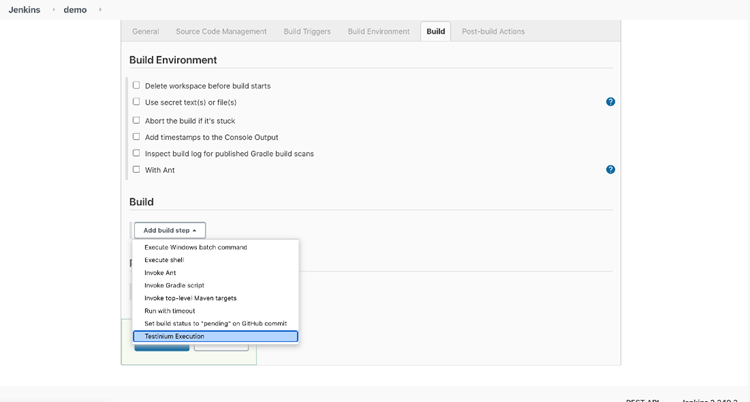Image resolution: width=750 pixels, height=402 pixels.
Task: Open demo breadcrumb link
Action: point(75,10)
